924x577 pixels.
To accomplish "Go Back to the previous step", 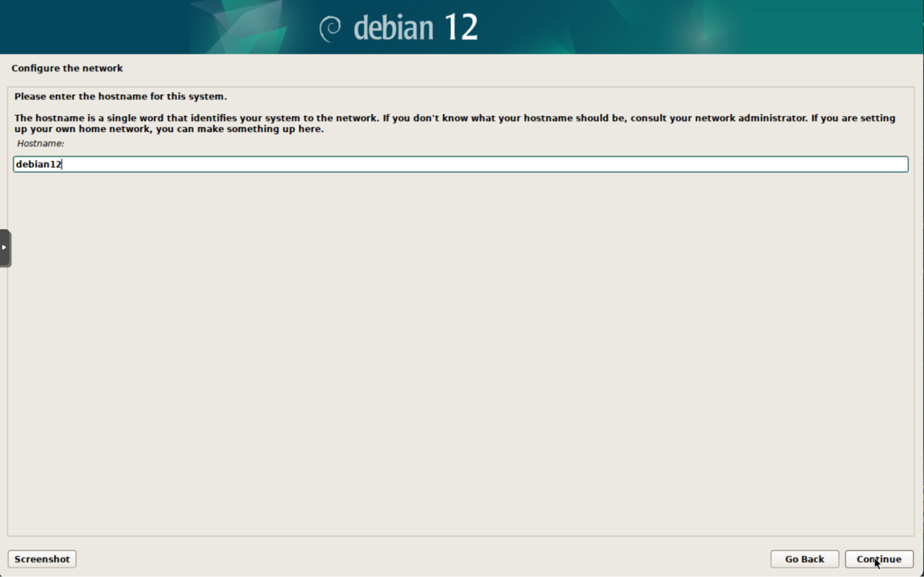I will 804,559.
